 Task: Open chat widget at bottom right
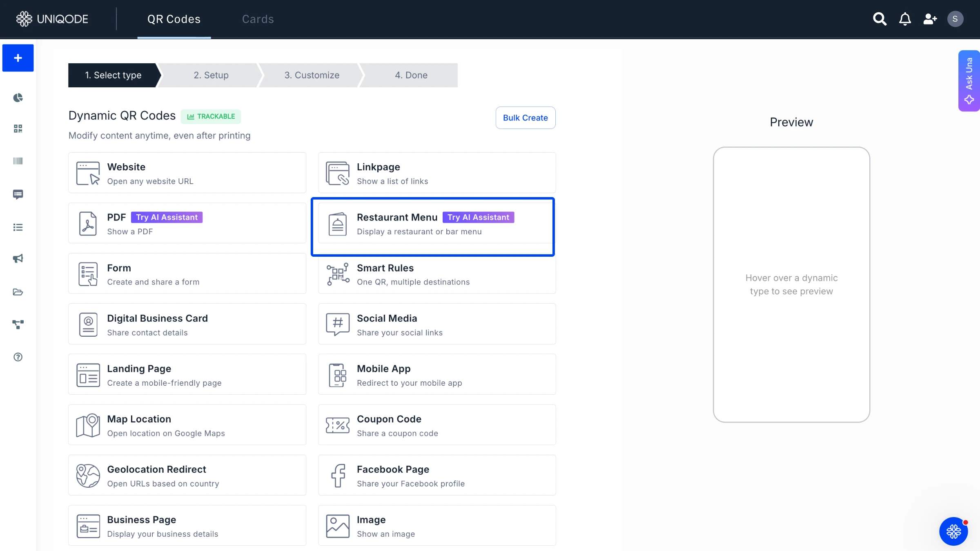pos(953,531)
